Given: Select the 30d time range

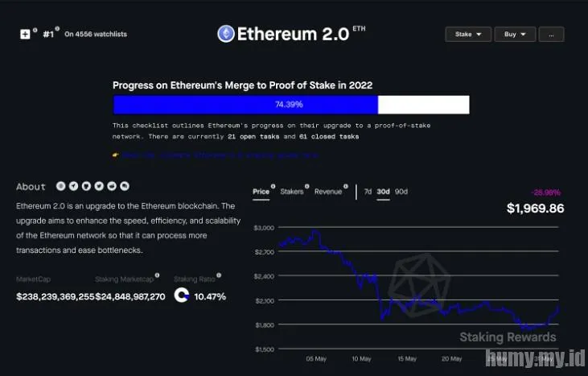Looking at the screenshot, I should (x=384, y=192).
